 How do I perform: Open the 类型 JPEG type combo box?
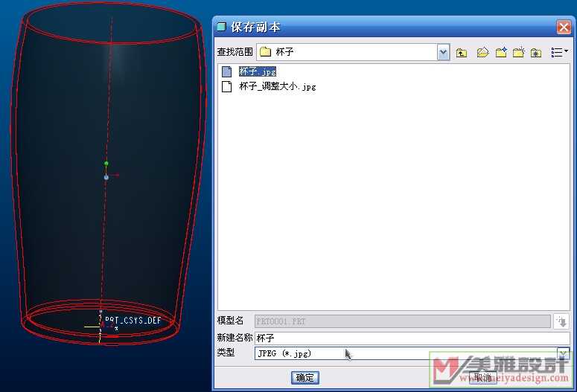412,353
